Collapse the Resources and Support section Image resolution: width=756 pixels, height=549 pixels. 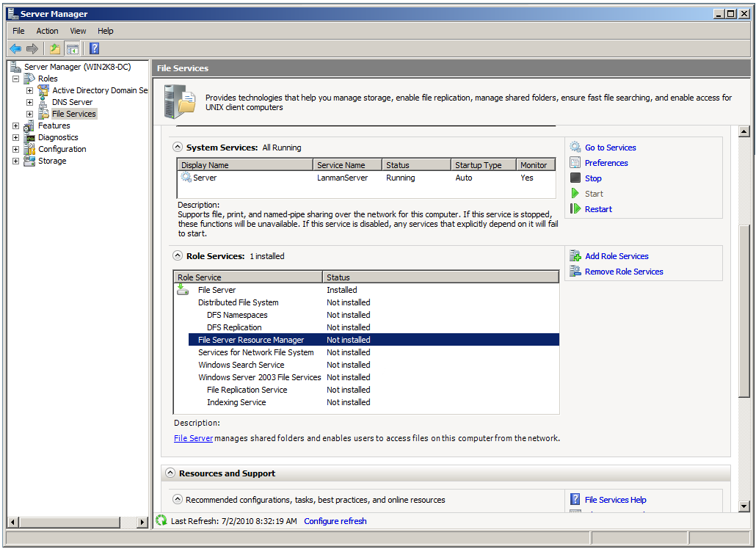tap(170, 473)
